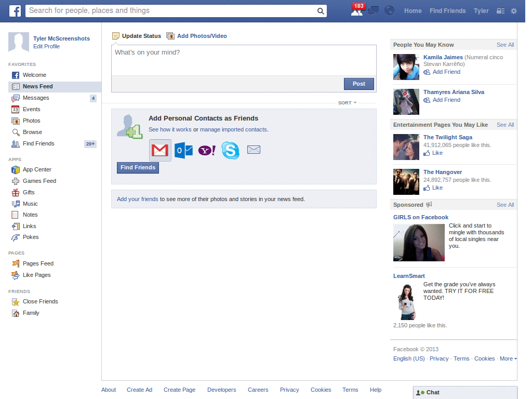Click 'Add your friends' link

tap(137, 199)
